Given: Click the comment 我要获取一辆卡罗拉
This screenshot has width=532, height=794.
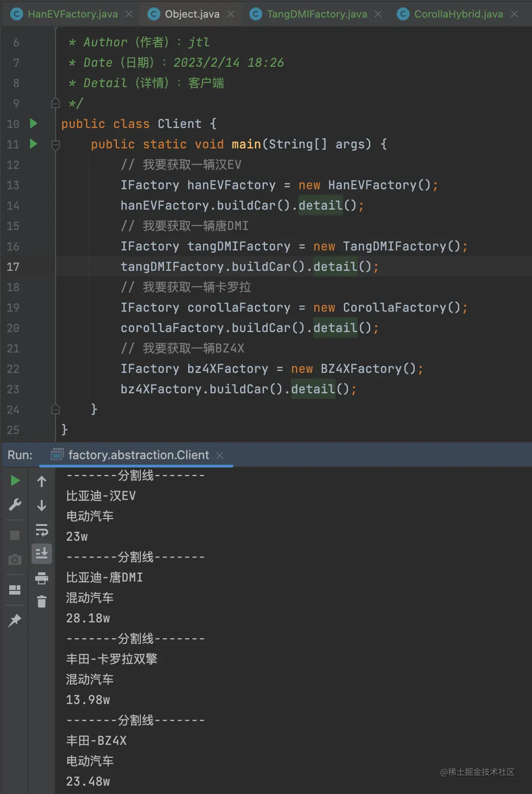Looking at the screenshot, I should (186, 287).
